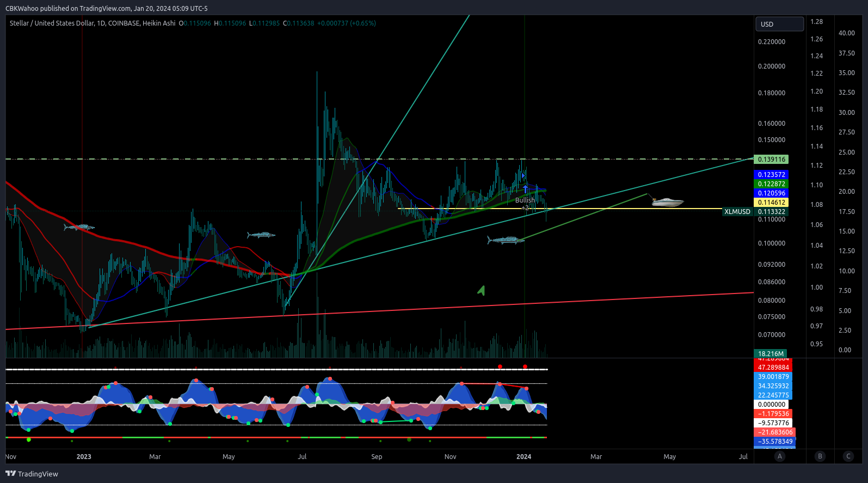Click the 0.080000 tick on the price axis
The width and height of the screenshot is (868, 483).
(772, 301)
